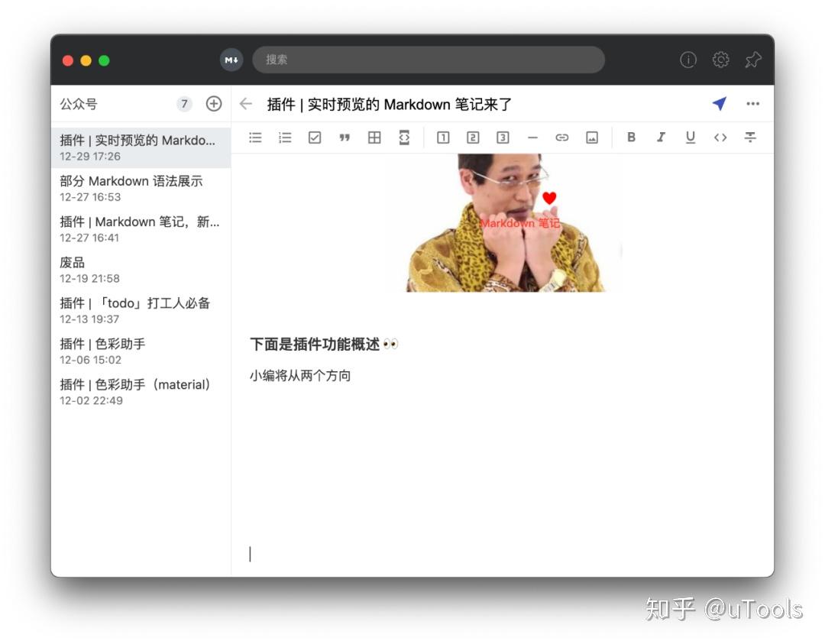
Task: Insert an image into the note
Action: click(x=592, y=138)
